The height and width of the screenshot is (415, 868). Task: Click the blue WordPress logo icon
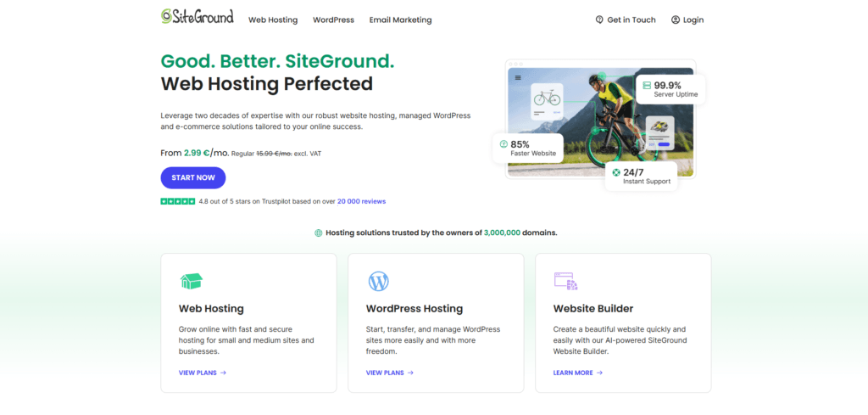tap(378, 281)
